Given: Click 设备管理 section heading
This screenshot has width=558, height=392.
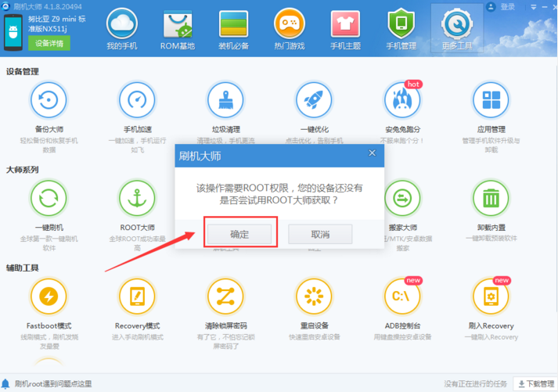Looking at the screenshot, I should point(23,71).
